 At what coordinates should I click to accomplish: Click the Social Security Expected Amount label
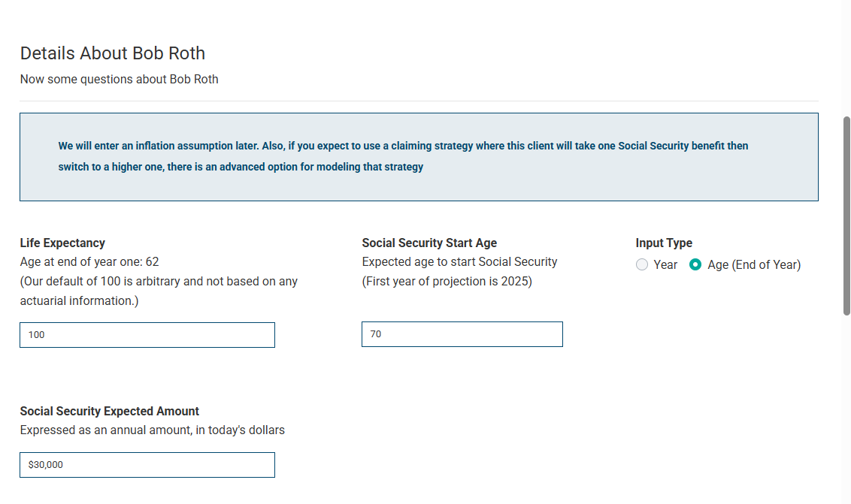[x=109, y=411]
